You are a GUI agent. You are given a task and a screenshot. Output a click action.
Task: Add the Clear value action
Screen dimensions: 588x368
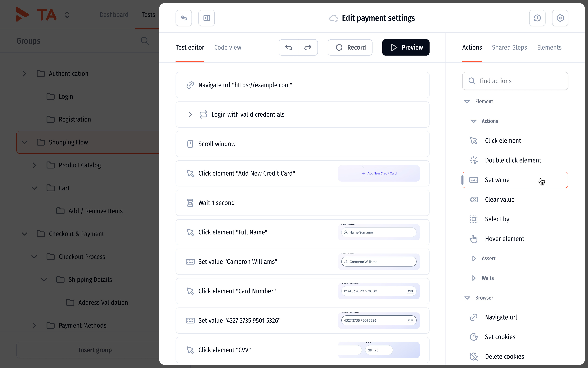[x=515, y=200]
